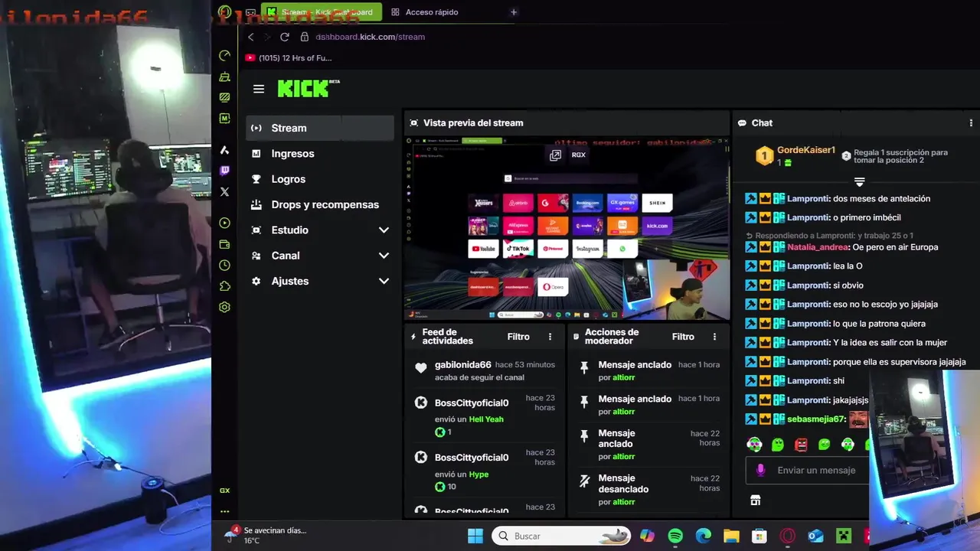Open Opera GX speedometer sidebar icon
This screenshot has height=551, width=980.
tap(224, 55)
